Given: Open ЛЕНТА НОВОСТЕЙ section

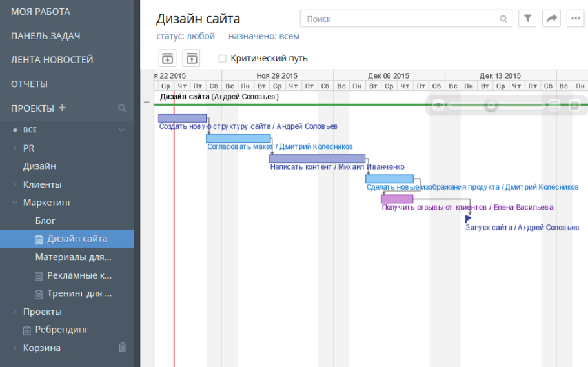Looking at the screenshot, I should coord(52,59).
